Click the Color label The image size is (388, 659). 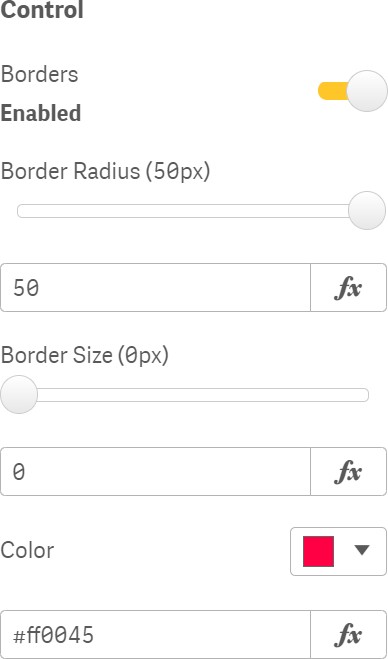(x=27, y=551)
